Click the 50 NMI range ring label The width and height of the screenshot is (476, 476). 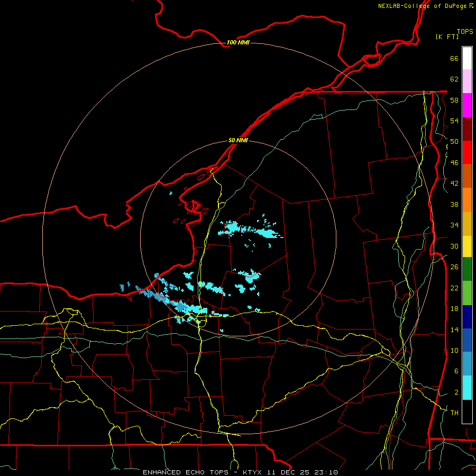pyautogui.click(x=238, y=141)
